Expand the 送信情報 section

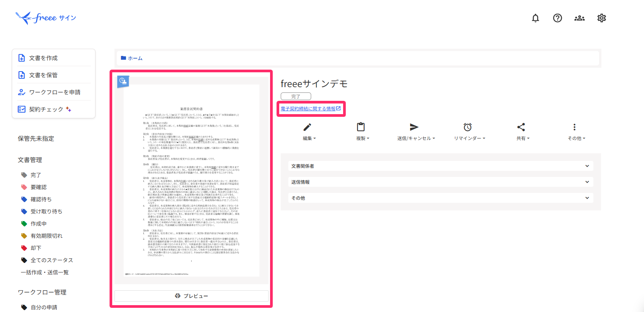pos(440,182)
